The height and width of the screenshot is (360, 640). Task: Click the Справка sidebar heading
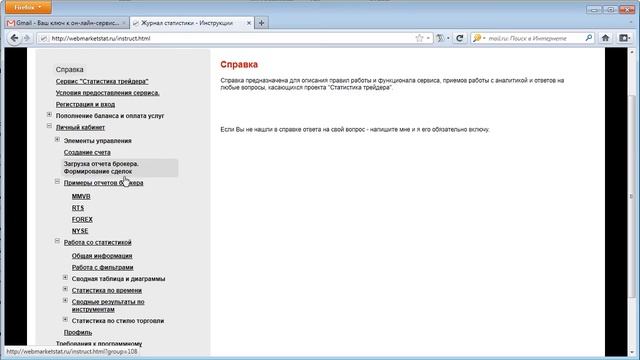coord(69,70)
